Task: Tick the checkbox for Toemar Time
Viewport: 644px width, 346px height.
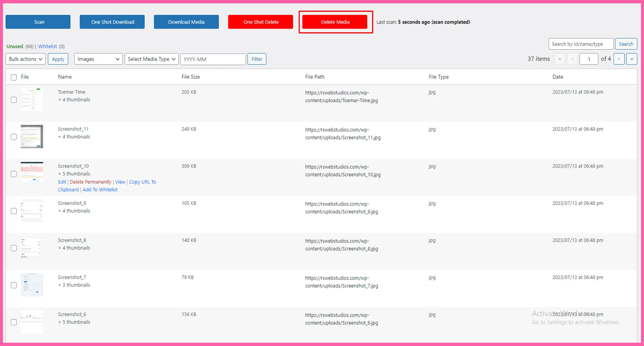Action: pos(14,100)
